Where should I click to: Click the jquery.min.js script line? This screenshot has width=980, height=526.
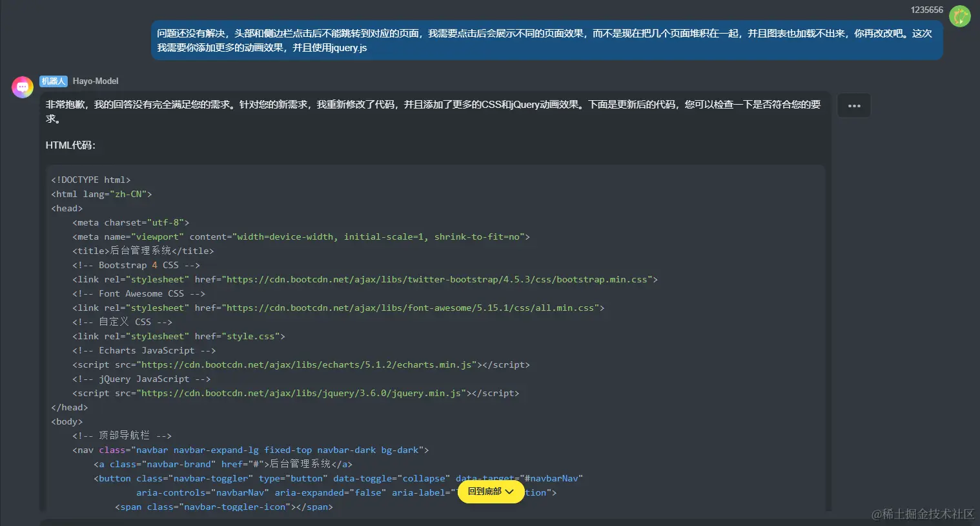coord(296,393)
